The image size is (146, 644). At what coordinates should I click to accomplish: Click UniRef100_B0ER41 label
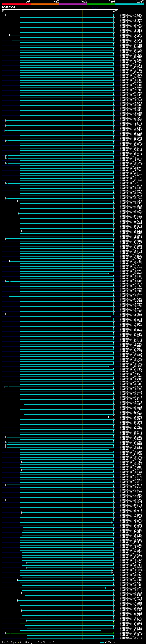(131, 638)
